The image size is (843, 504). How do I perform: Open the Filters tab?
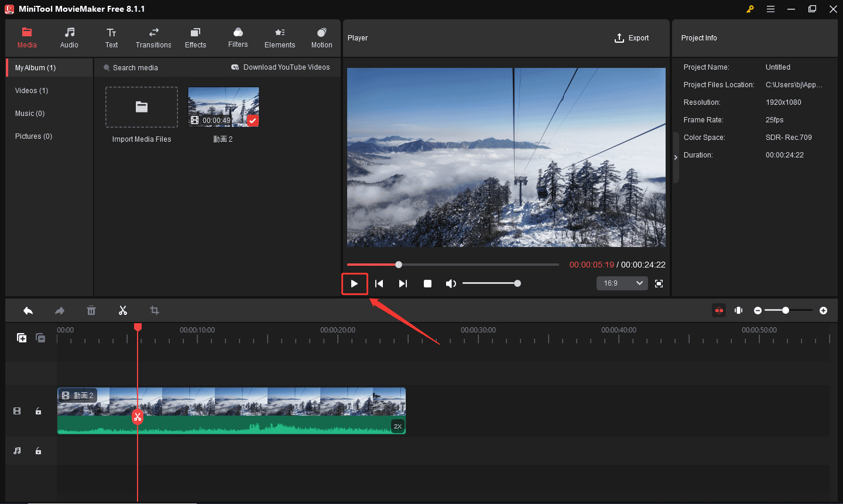pyautogui.click(x=238, y=38)
